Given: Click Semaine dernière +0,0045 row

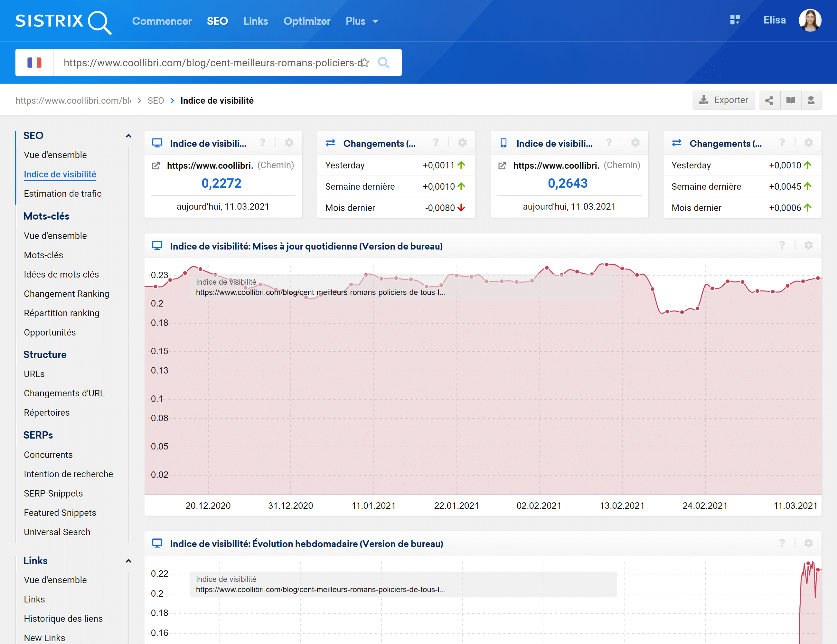Looking at the screenshot, I should click(742, 187).
